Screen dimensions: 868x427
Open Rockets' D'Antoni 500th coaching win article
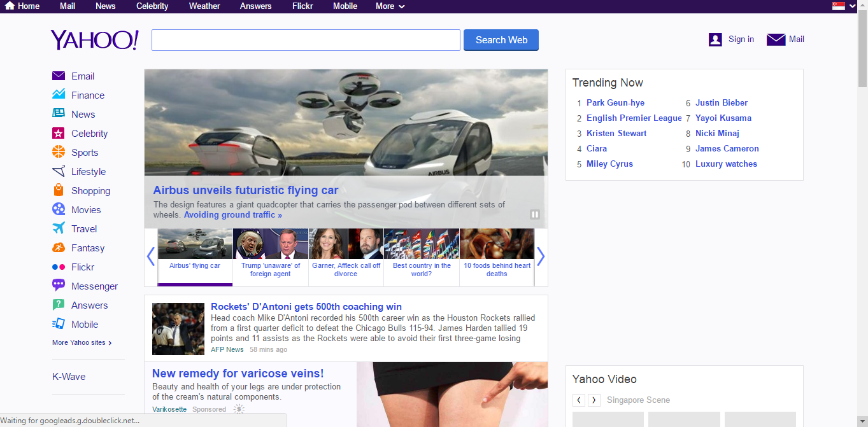coord(306,307)
